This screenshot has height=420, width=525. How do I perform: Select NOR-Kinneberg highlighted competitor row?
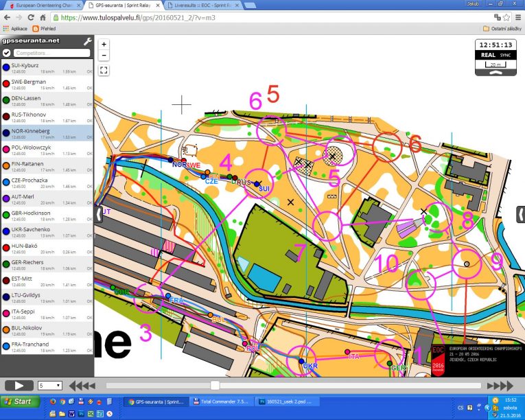47,133
